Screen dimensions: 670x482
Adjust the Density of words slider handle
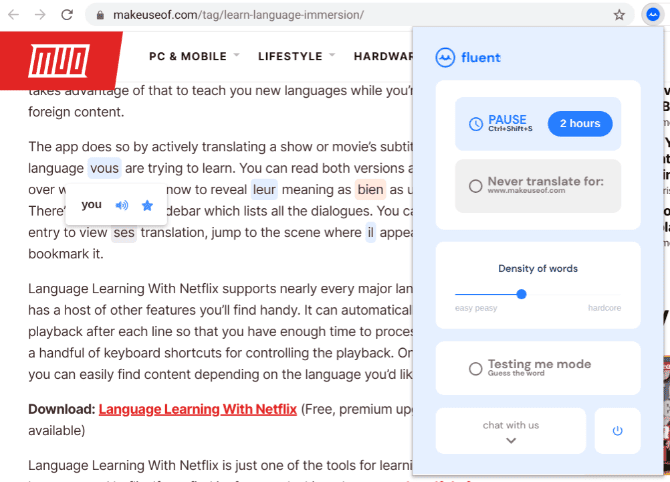[x=521, y=294]
